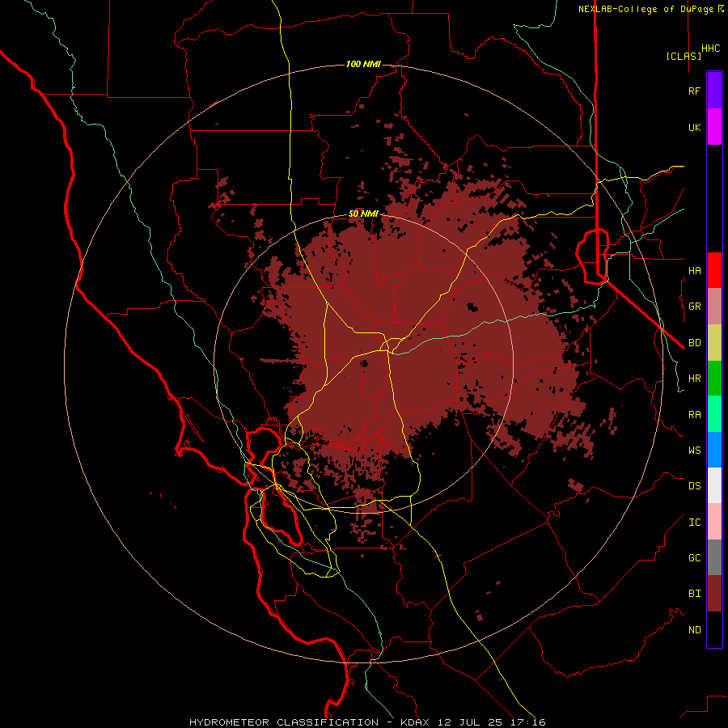Click the KDAX radar site identifier

(x=415, y=722)
